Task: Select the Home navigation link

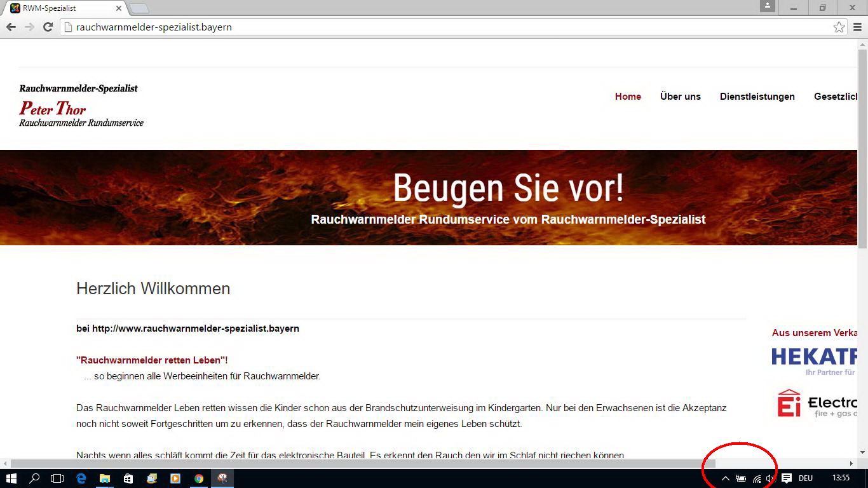Action: tap(628, 97)
